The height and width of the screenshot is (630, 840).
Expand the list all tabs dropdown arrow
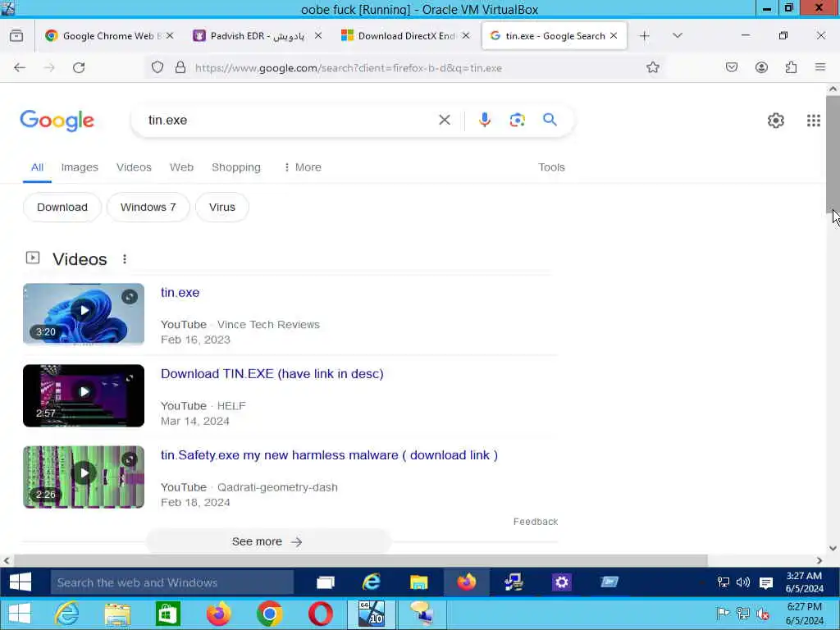677,36
